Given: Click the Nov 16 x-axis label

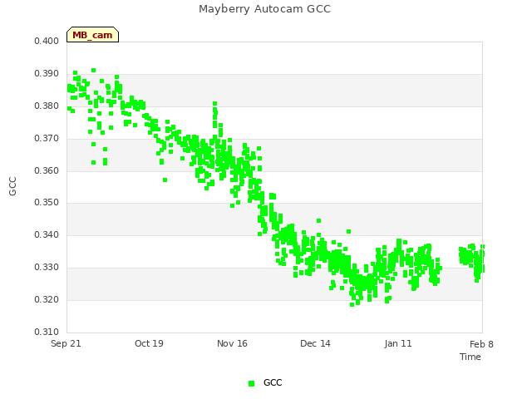Looking at the screenshot, I should click(232, 343).
